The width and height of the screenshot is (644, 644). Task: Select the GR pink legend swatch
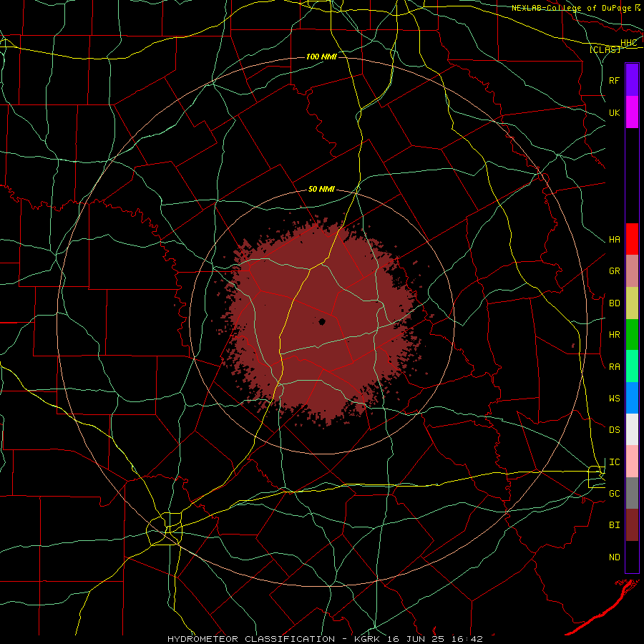point(632,271)
